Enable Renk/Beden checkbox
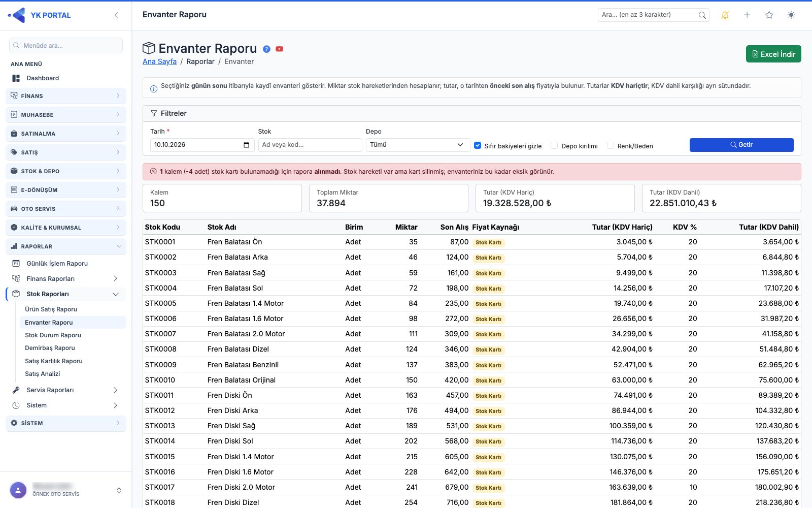This screenshot has width=812, height=508. tap(611, 145)
